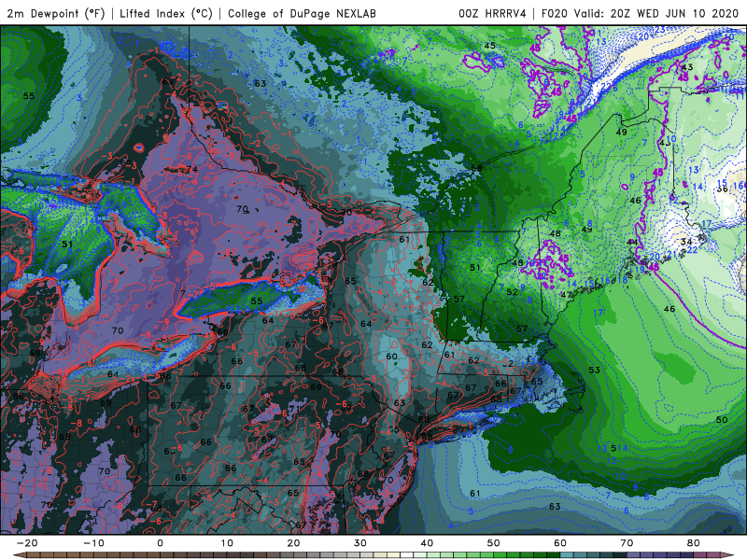Click the 0 label on the color scale

[x=160, y=543]
